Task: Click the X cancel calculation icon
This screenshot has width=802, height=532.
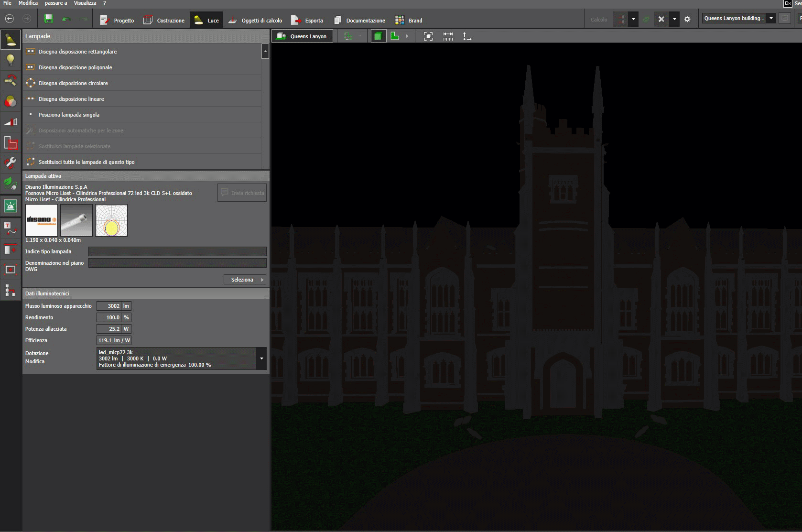Action: (x=661, y=20)
